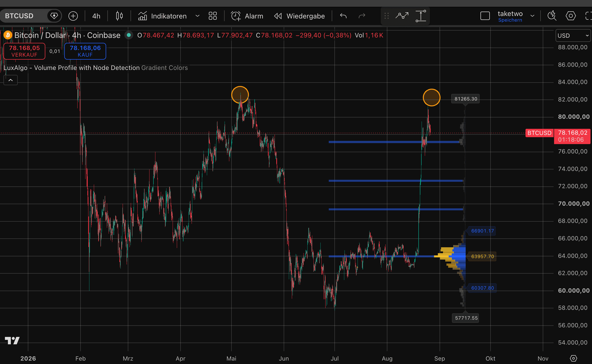Collapse the indicator legend chevron
This screenshot has height=364, width=592.
(11, 80)
